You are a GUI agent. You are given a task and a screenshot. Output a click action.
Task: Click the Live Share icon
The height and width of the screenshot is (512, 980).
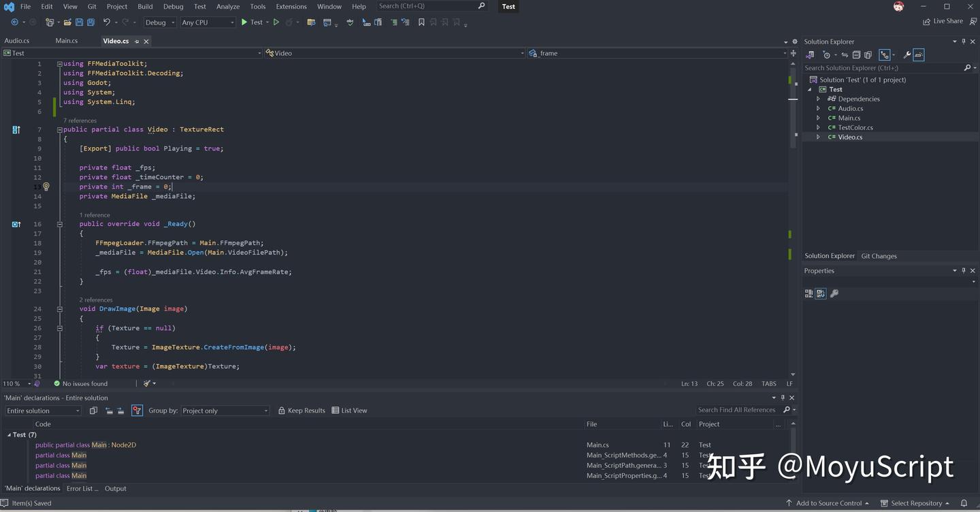(926, 22)
